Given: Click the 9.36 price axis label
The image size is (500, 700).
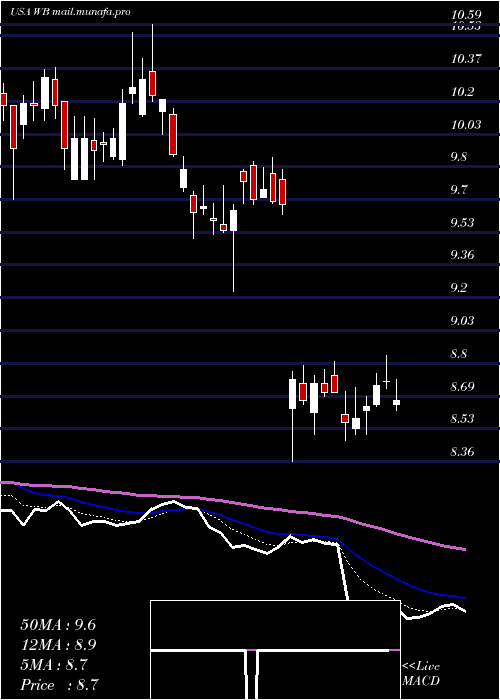Looking at the screenshot, I should pyautogui.click(x=462, y=255).
